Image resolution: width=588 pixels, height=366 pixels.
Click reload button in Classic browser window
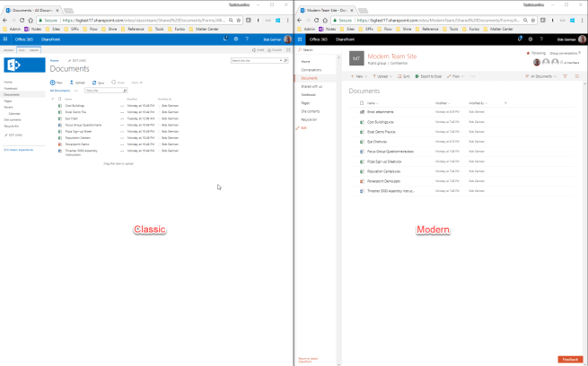tap(22, 21)
